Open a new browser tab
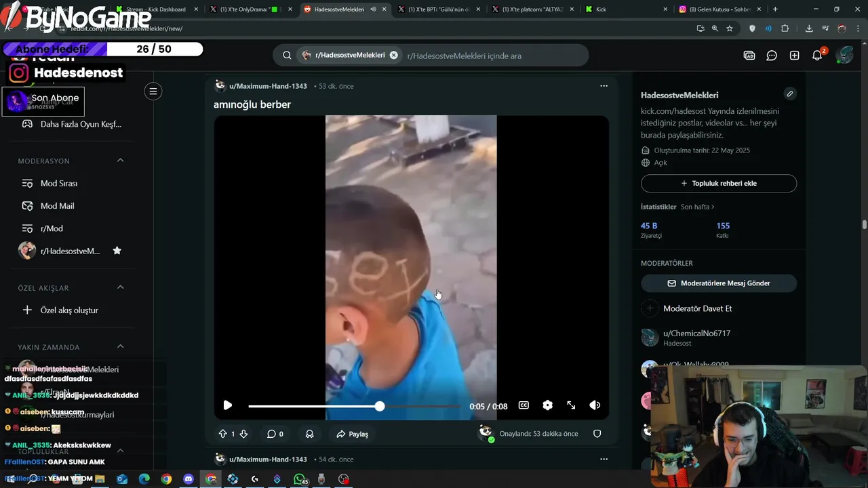This screenshot has height=488, width=868. pyautogui.click(x=775, y=9)
